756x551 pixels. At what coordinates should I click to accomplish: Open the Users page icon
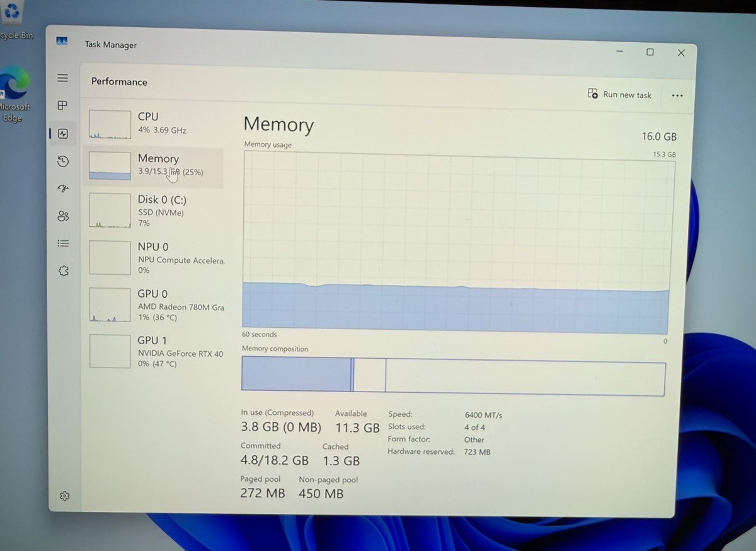(63, 216)
